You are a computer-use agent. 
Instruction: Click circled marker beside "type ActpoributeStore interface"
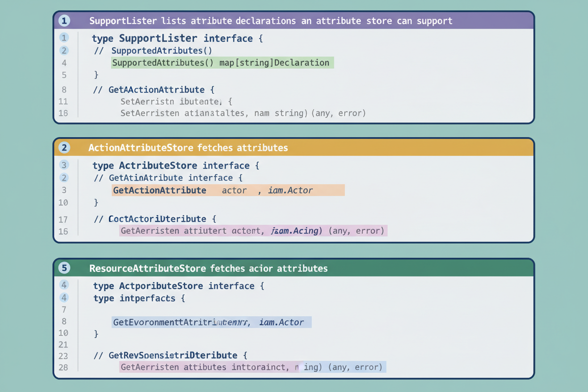[64, 286]
